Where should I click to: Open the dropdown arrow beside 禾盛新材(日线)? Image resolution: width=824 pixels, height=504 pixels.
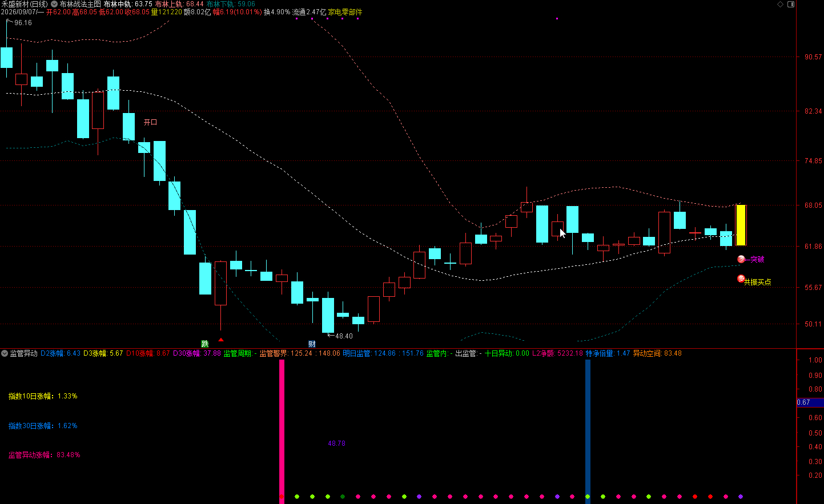[x=54, y=4]
